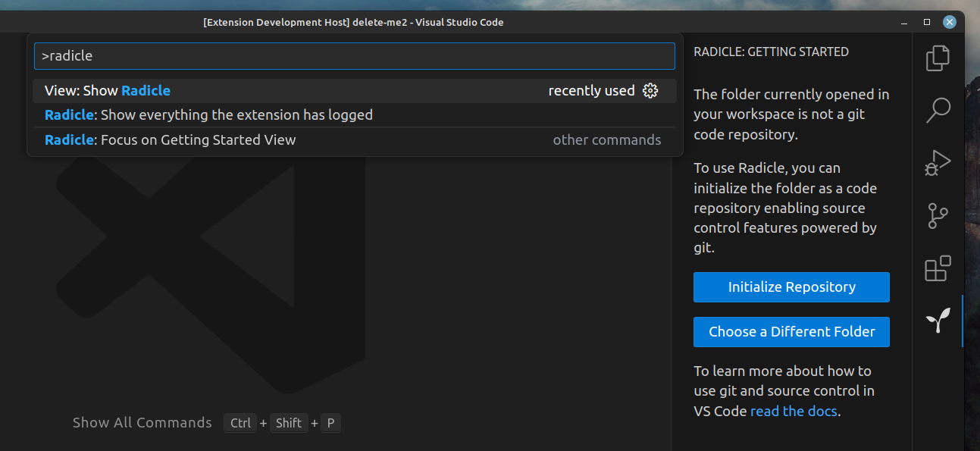
Task: Open the Run and Debug view
Action: (x=938, y=162)
